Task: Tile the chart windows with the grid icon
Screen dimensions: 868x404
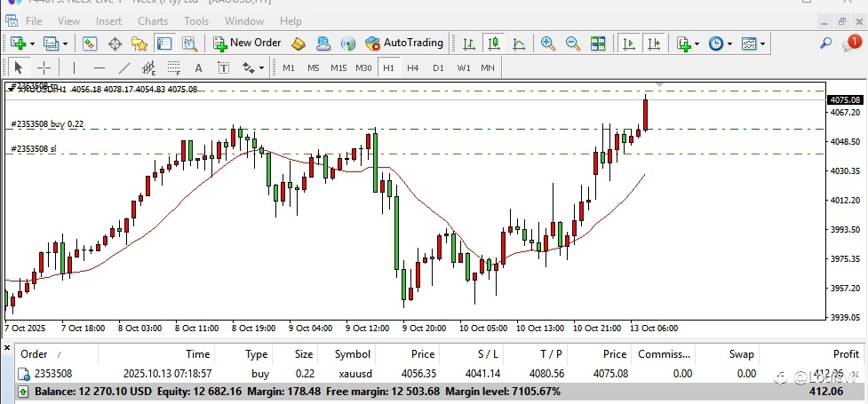Action: [598, 44]
